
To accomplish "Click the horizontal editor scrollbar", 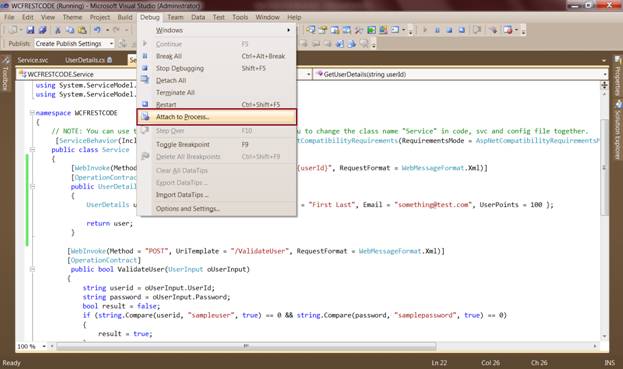I will [x=246, y=346].
